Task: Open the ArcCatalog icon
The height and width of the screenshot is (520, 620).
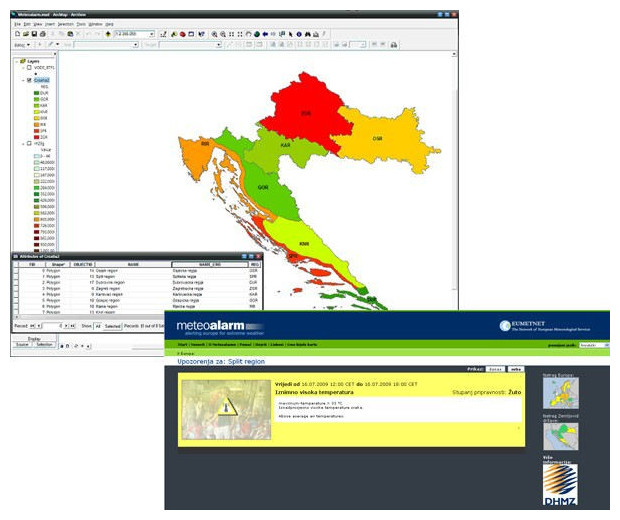Action: click(174, 34)
